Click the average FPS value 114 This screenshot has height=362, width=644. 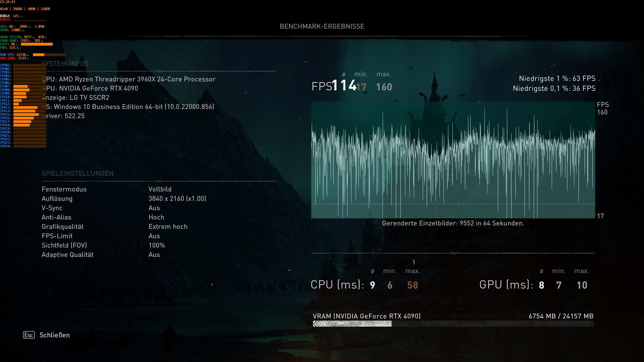pyautogui.click(x=344, y=85)
